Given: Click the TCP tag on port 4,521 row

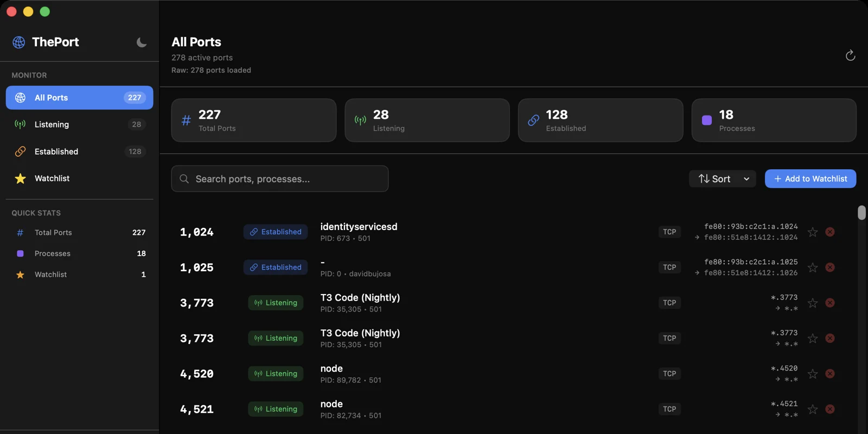Looking at the screenshot, I should 669,409.
